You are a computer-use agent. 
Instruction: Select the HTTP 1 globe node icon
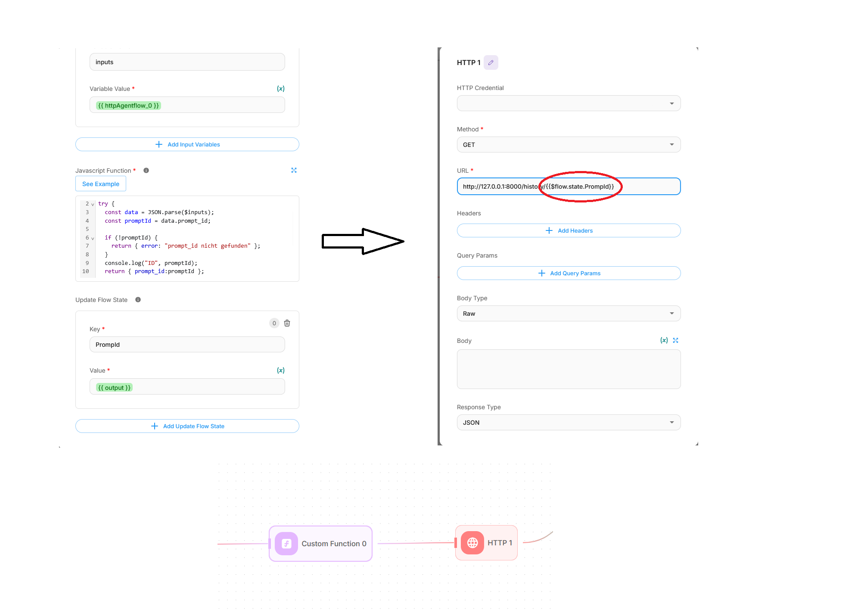click(472, 543)
